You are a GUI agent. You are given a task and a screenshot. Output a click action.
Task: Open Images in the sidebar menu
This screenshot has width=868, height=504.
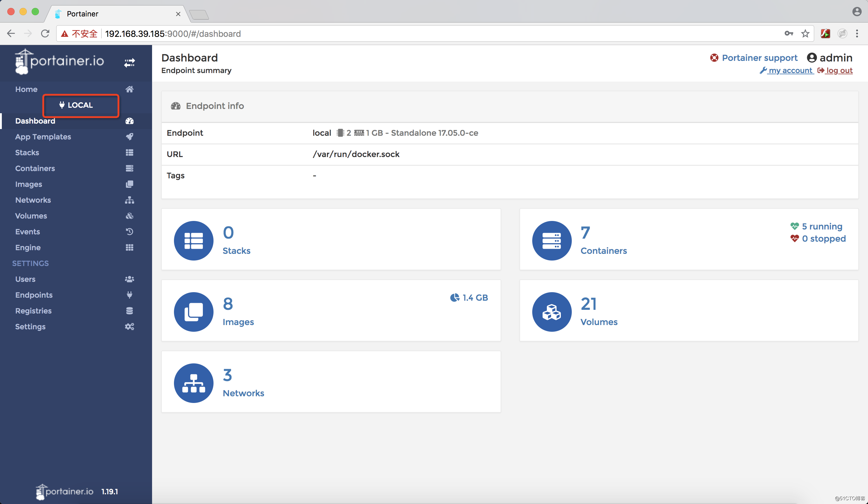tap(29, 184)
